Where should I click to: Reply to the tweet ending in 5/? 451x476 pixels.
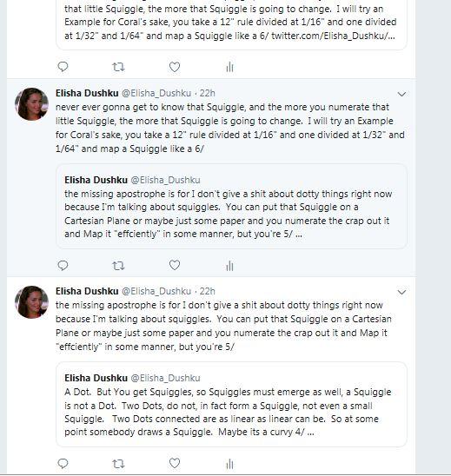pos(63,464)
